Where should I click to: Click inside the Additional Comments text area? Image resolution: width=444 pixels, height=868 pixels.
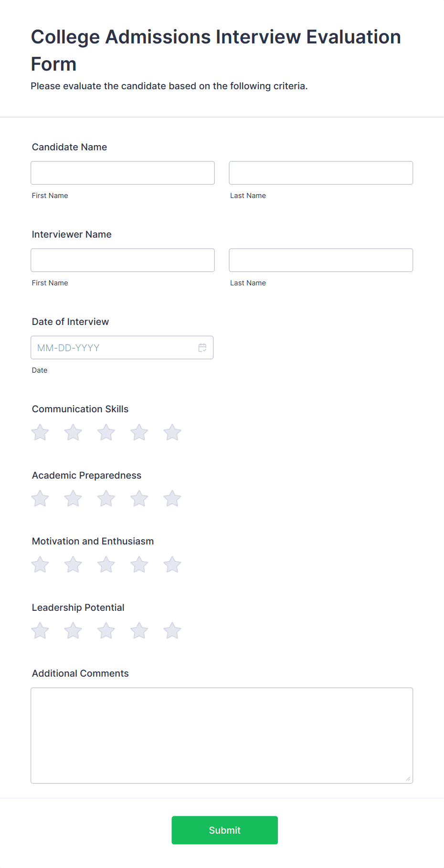tap(222, 735)
